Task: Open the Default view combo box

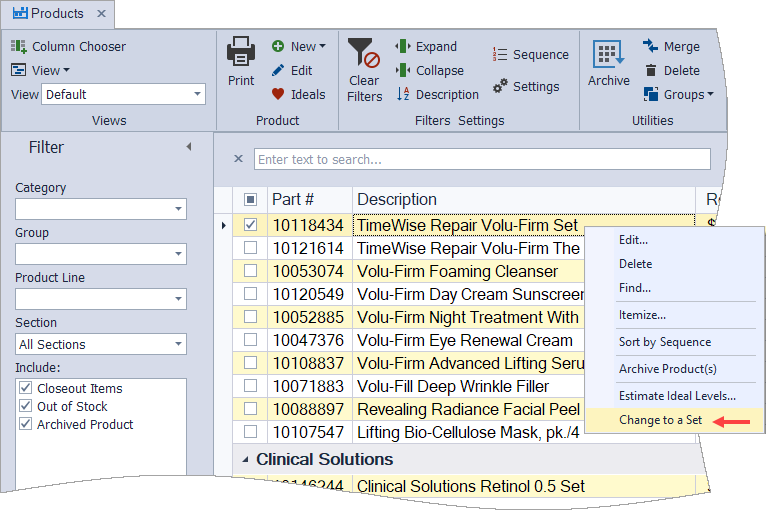Action: tap(123, 94)
